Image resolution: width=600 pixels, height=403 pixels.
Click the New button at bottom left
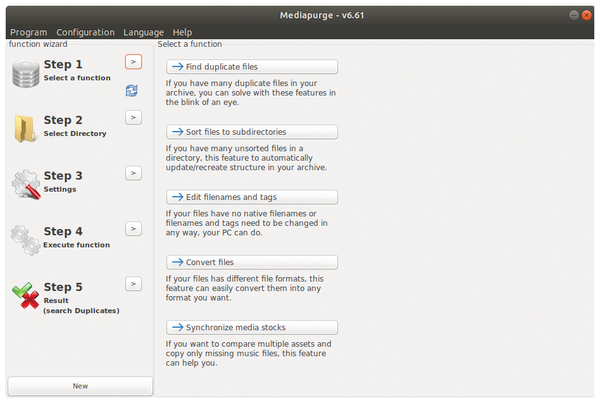tap(80, 386)
